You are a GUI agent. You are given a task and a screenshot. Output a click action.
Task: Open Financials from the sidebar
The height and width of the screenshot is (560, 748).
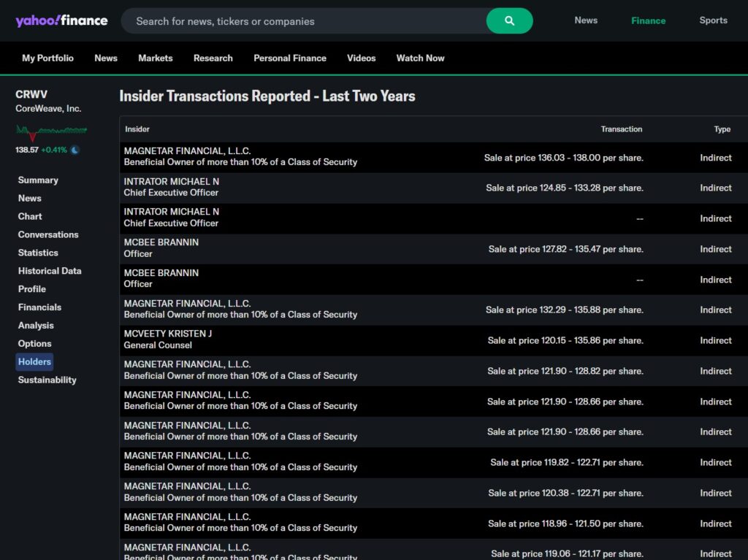pos(39,307)
